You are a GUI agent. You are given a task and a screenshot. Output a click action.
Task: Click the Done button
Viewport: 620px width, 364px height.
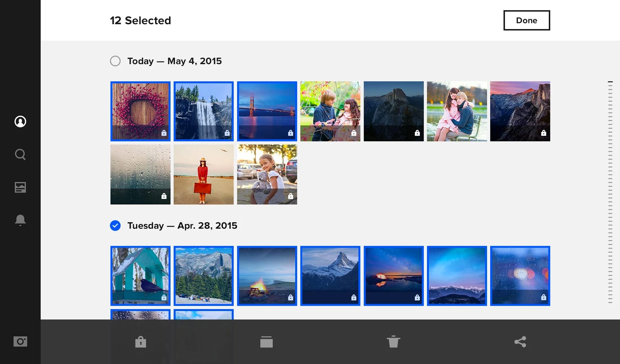pyautogui.click(x=527, y=21)
